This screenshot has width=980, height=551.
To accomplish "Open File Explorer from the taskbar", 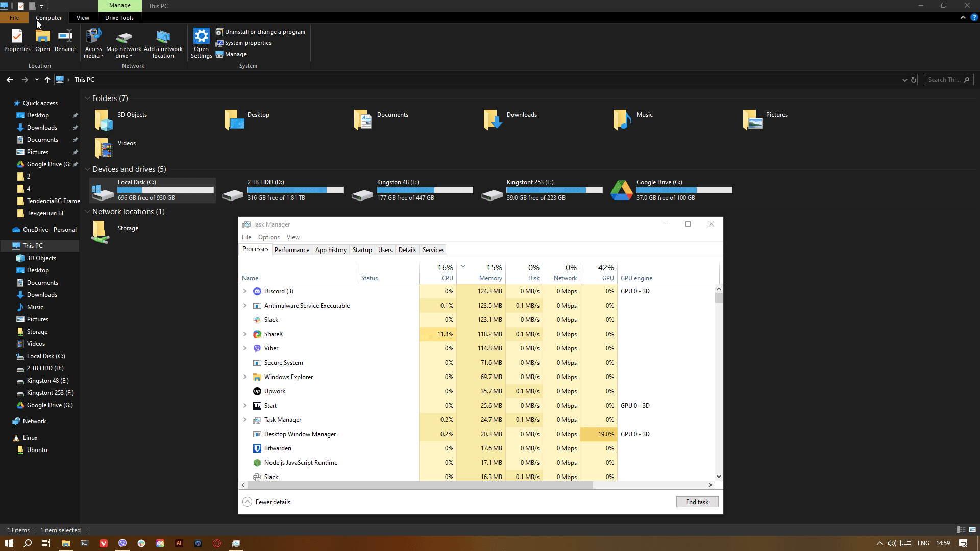I will click(65, 543).
